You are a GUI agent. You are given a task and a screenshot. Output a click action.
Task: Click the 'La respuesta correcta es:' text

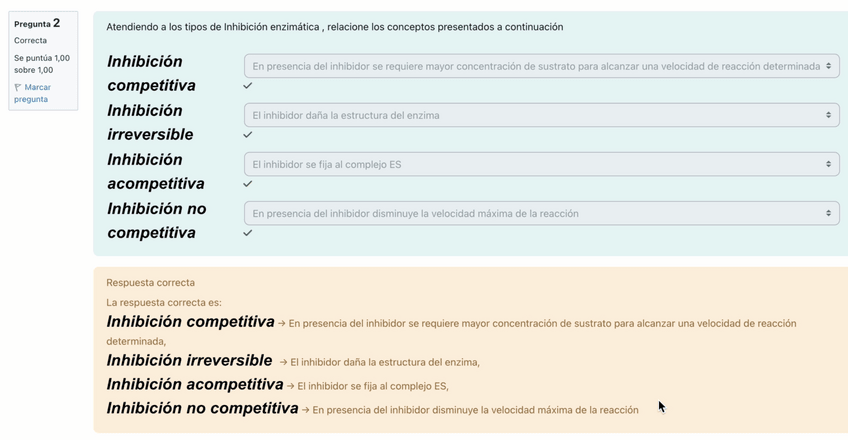(164, 302)
